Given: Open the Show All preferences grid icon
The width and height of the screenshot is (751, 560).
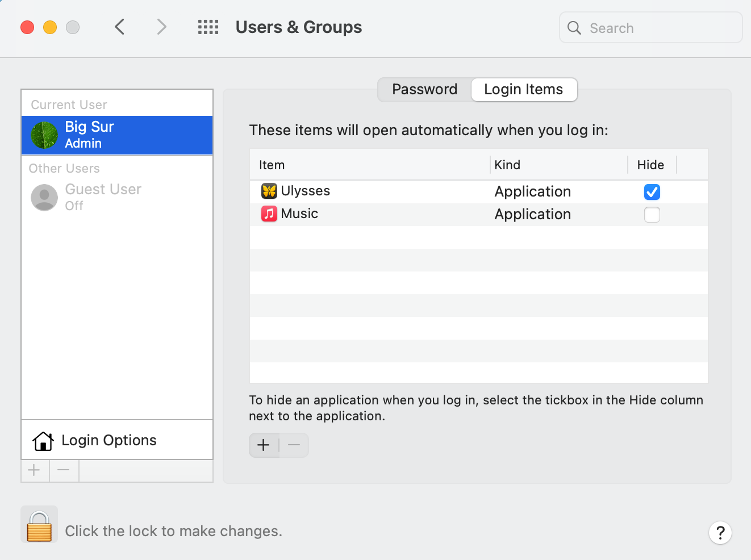Looking at the screenshot, I should coord(208,27).
